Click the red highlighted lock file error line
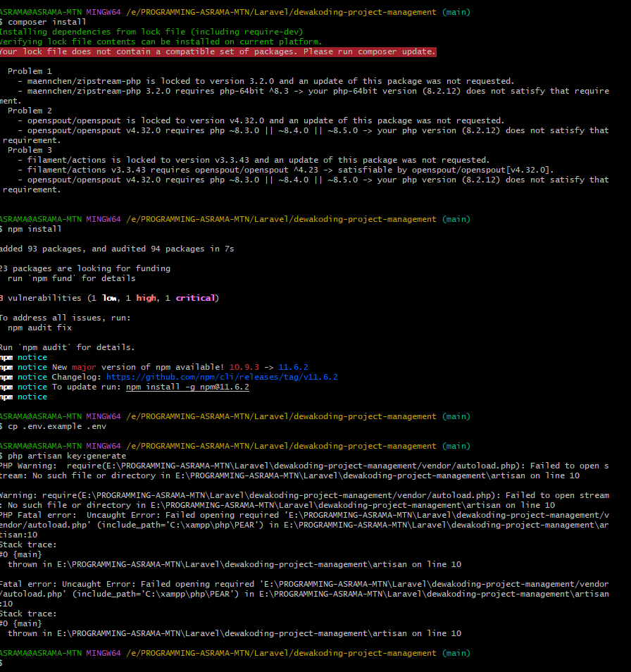631x672 pixels. (x=217, y=52)
